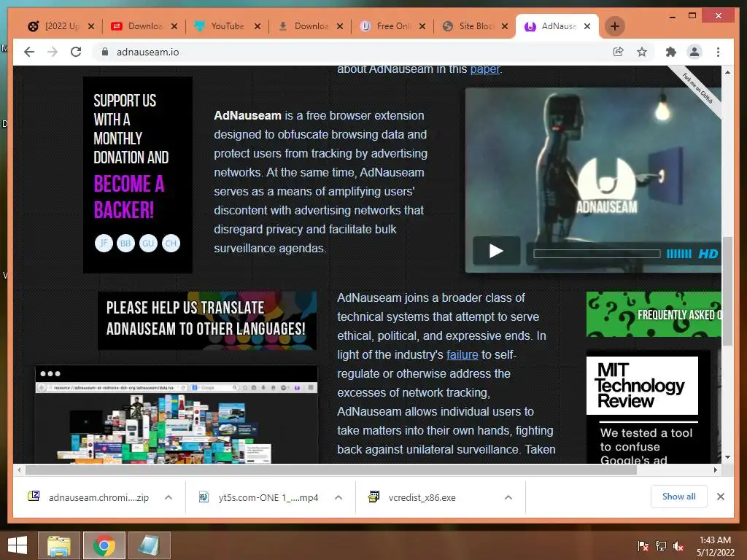
Task: Open the Extensions puzzle menu
Action: 671,52
